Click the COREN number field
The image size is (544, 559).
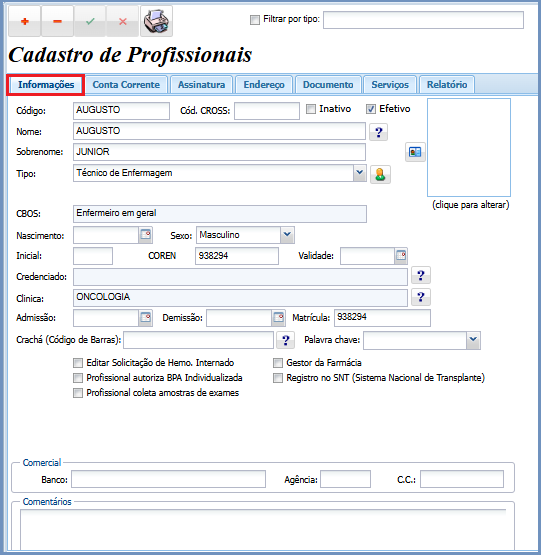(238, 257)
